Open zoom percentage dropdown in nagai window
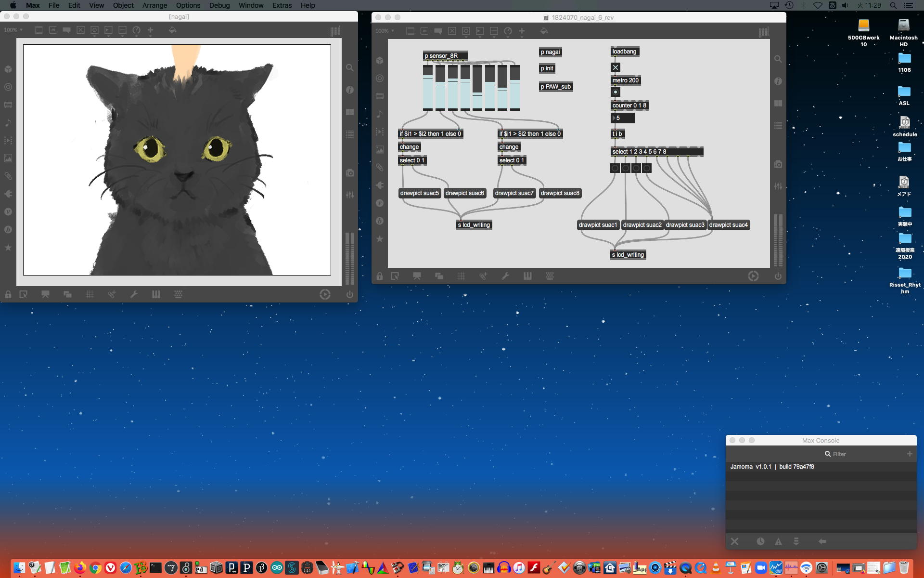Viewport: 924px width, 578px height. click(x=13, y=30)
